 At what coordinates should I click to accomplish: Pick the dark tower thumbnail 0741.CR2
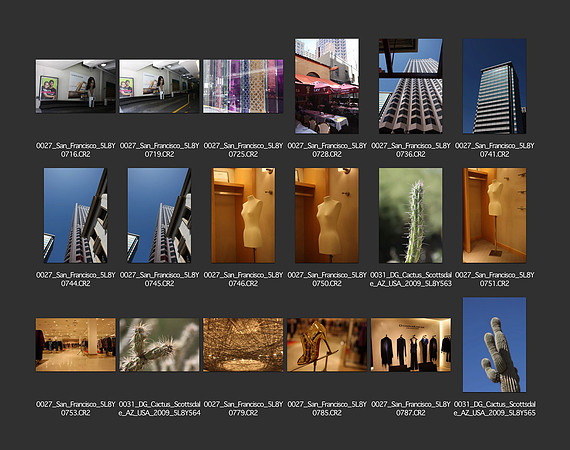pyautogui.click(x=494, y=86)
